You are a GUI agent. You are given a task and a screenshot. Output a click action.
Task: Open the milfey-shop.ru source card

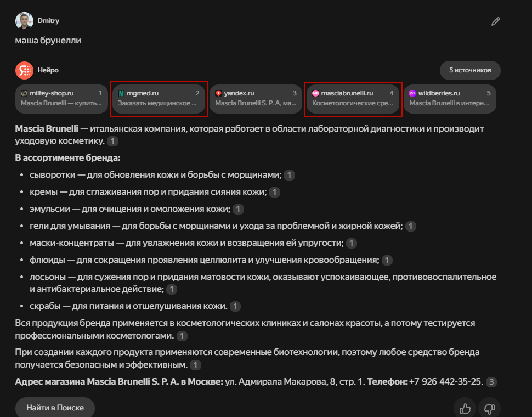[x=61, y=99]
